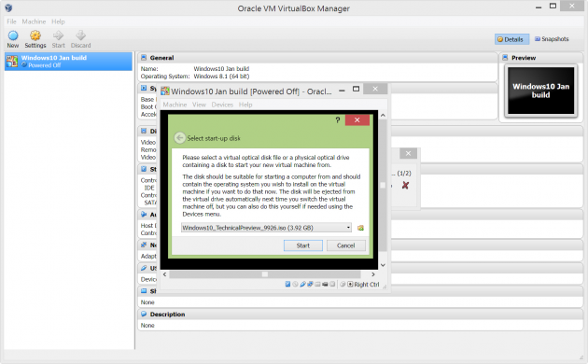Click the General section header icon

tap(144, 57)
